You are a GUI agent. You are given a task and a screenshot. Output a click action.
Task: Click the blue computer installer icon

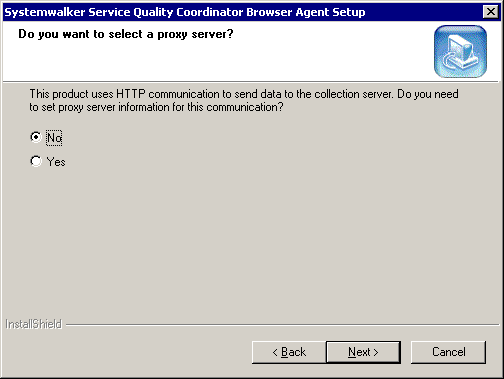[x=460, y=51]
